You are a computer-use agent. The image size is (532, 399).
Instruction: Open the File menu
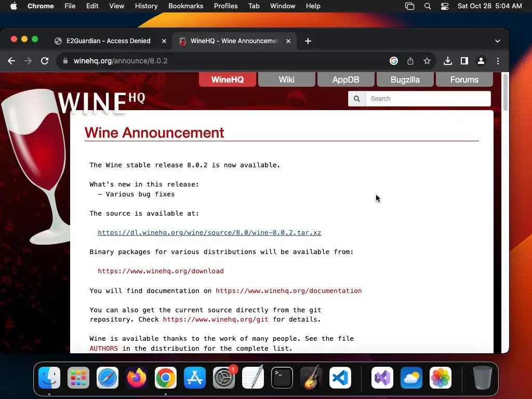point(70,6)
